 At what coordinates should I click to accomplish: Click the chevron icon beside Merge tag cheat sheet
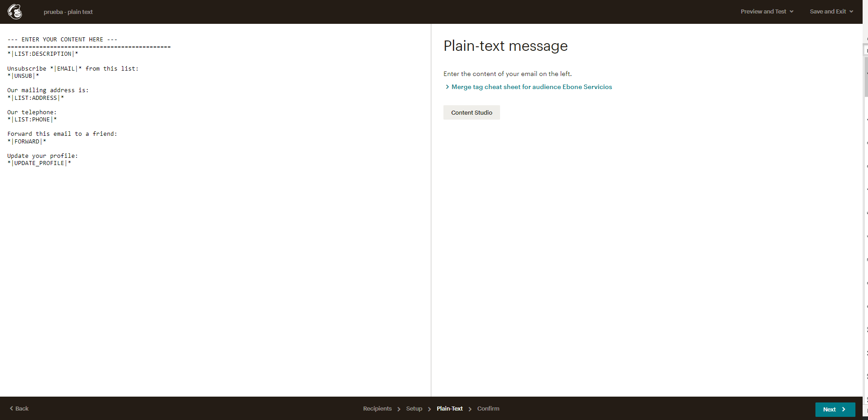coord(447,86)
